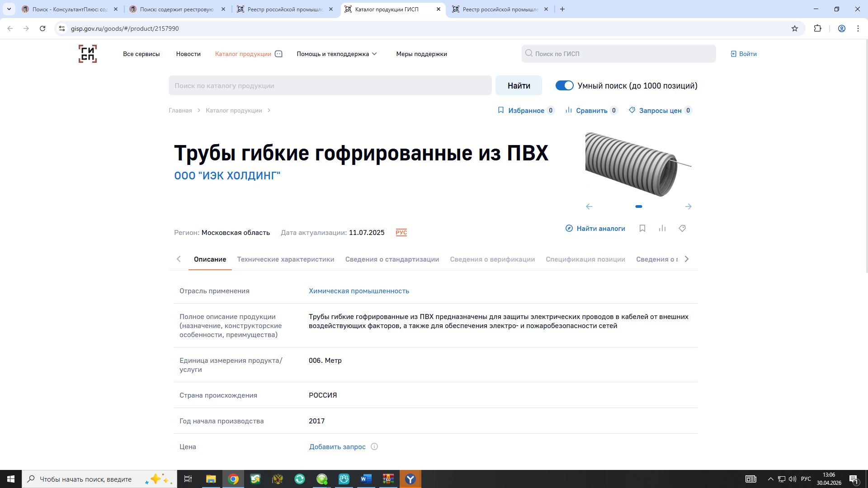Image resolution: width=868 pixels, height=488 pixels.
Task: Click the Windows taskbar search box
Action: point(99,479)
